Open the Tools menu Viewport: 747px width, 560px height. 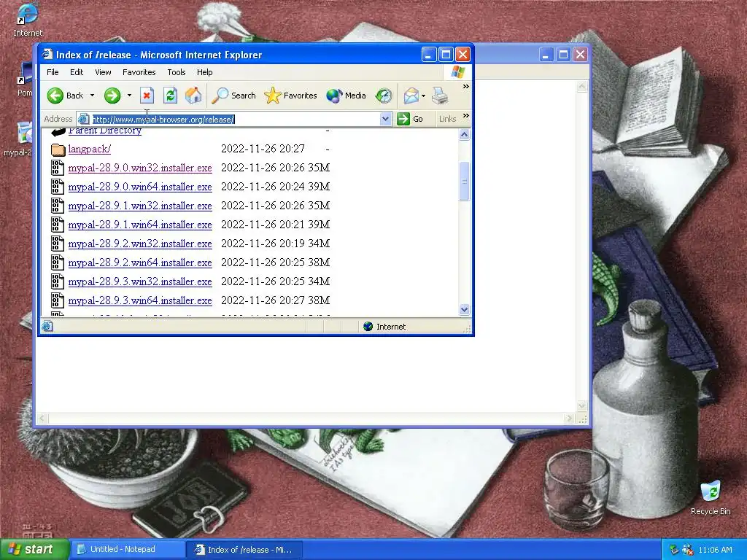177,72
